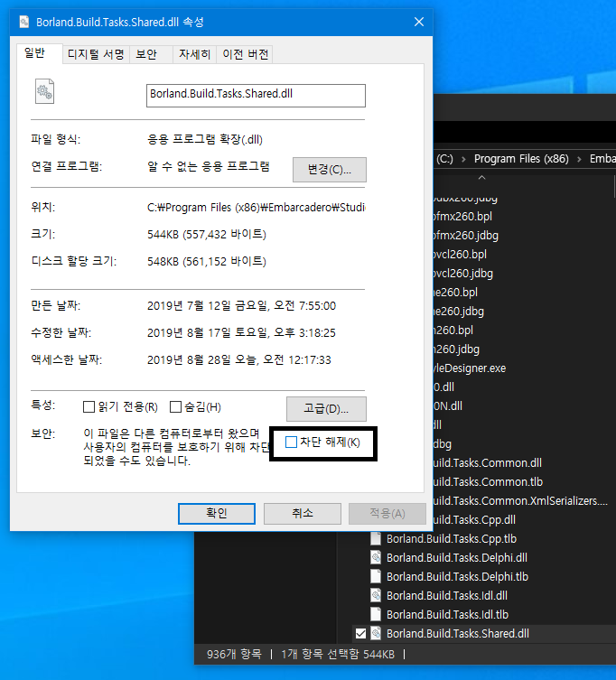Enable the 읽기 전용 (read-only) checkbox
Image resolution: width=616 pixels, height=680 pixels.
pyautogui.click(x=89, y=406)
